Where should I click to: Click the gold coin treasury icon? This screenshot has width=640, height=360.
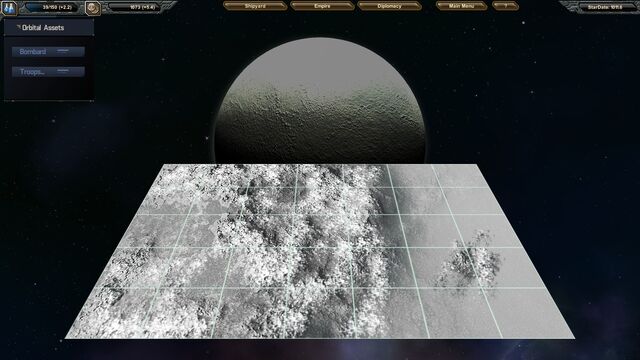pyautogui.click(x=93, y=8)
